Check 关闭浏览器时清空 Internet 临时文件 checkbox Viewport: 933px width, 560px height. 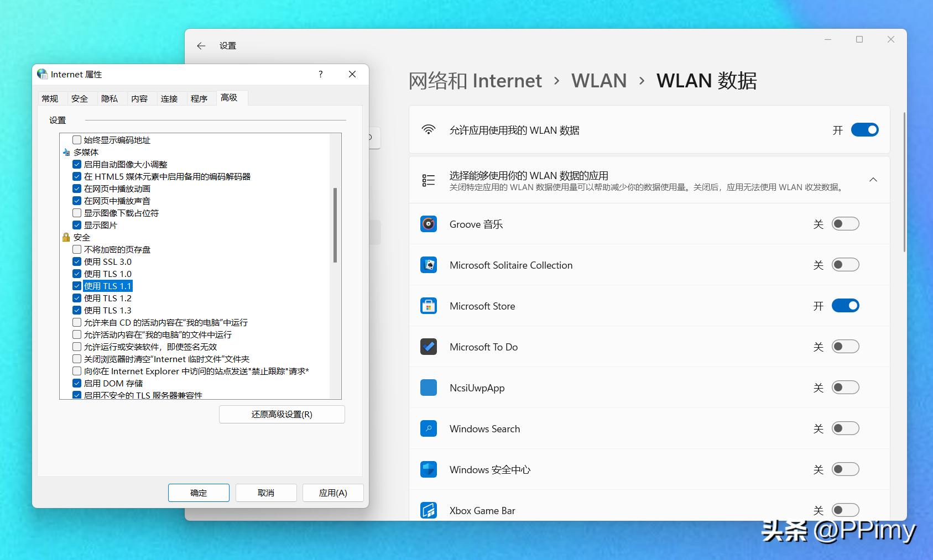[x=77, y=359]
